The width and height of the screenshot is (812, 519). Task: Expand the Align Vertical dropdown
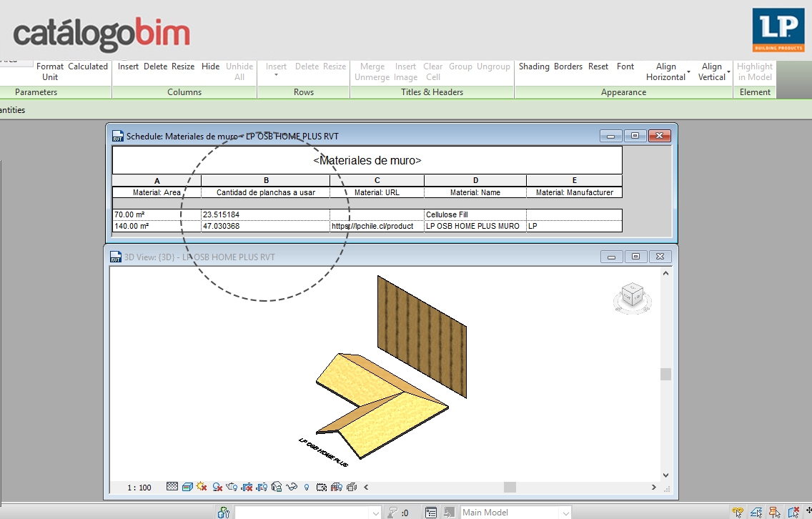tap(728, 72)
